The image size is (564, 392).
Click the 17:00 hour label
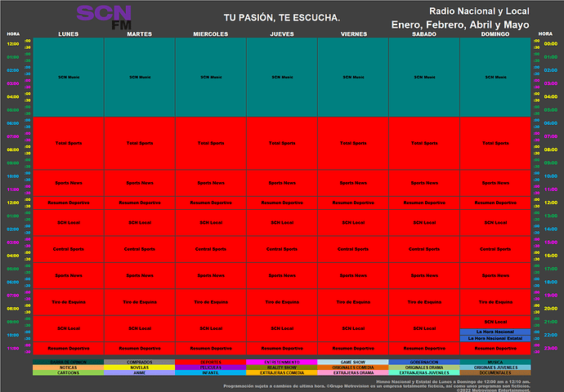coord(551,269)
